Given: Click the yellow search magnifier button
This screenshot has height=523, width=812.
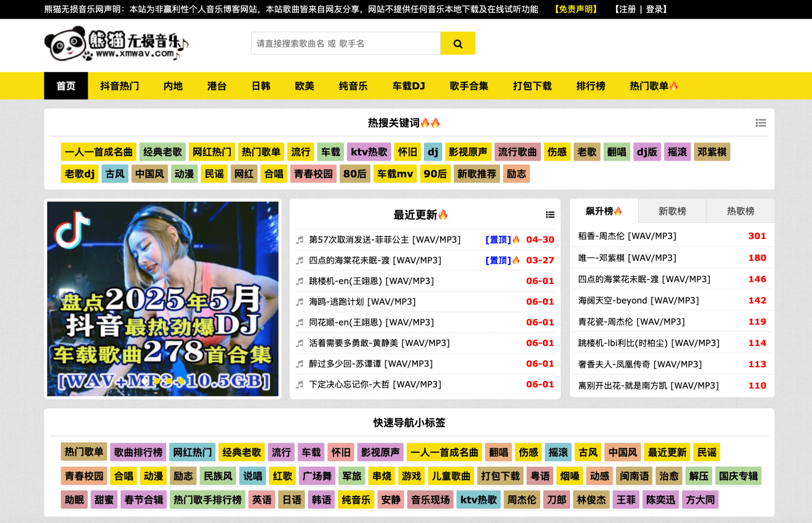Looking at the screenshot, I should click(457, 43).
